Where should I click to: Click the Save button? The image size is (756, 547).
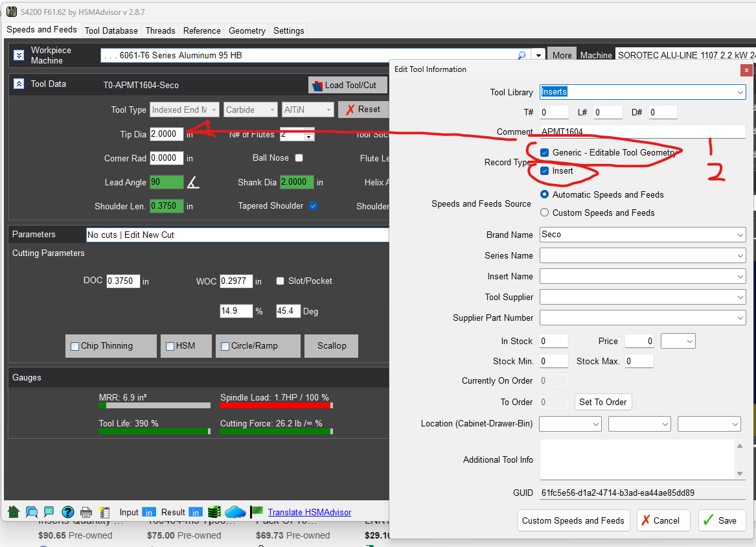(722, 520)
